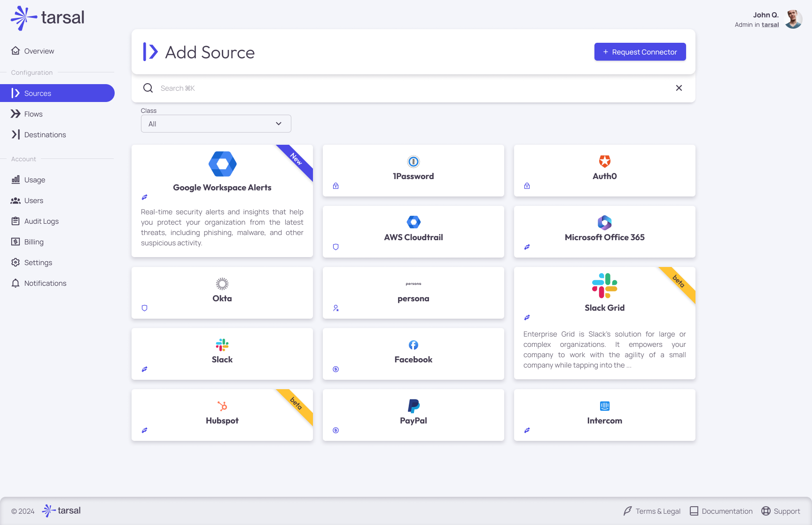Click the Usage chart icon

(16, 180)
